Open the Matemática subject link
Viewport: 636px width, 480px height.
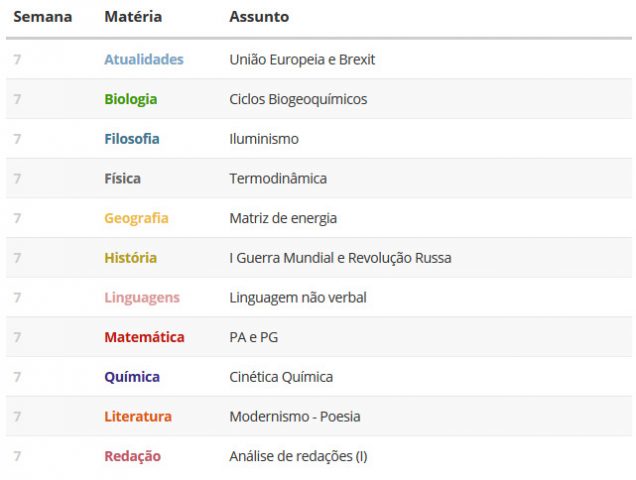point(144,337)
